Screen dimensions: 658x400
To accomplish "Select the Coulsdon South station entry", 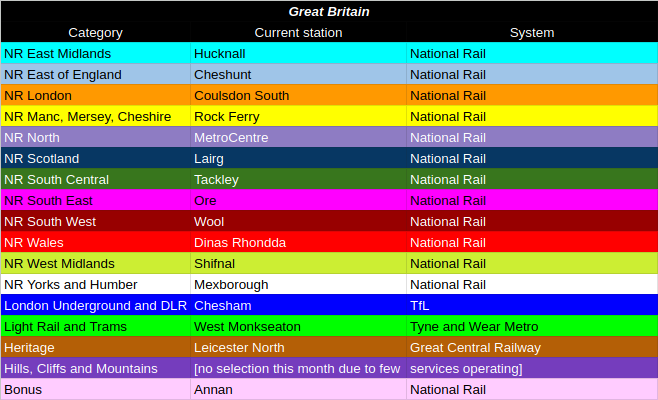I will [241, 95].
